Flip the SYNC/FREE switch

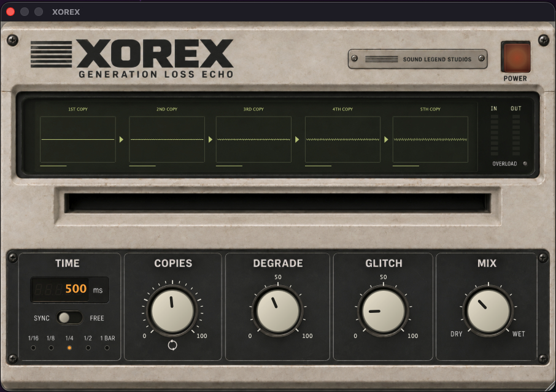pos(69,318)
